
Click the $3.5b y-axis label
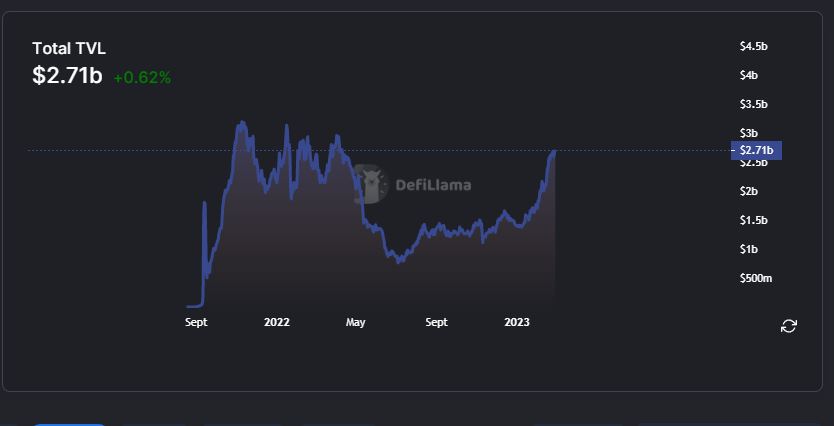coord(754,104)
